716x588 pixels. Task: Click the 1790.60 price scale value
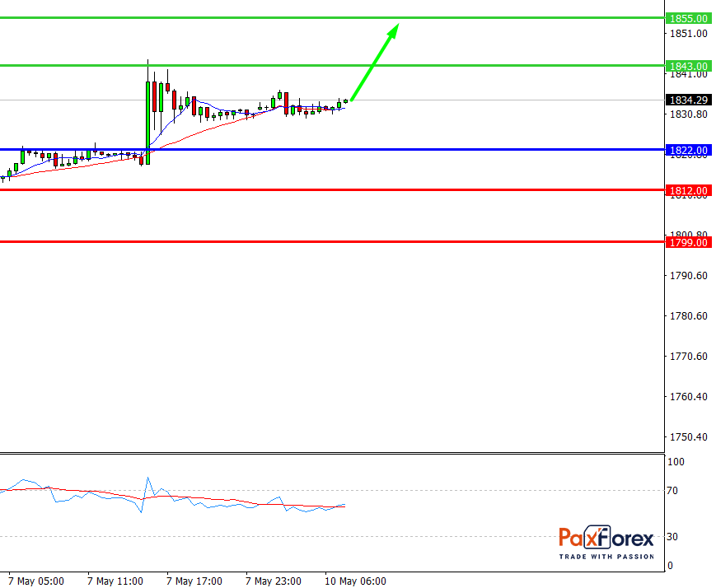689,275
